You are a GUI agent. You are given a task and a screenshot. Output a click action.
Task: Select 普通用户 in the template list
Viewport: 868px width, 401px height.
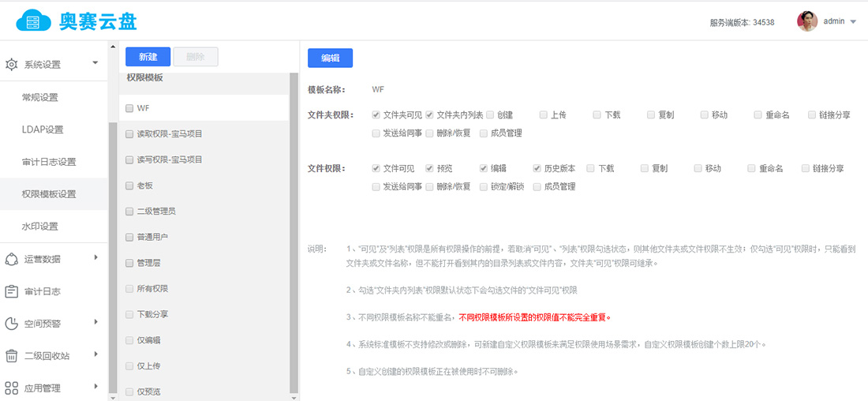pos(152,237)
